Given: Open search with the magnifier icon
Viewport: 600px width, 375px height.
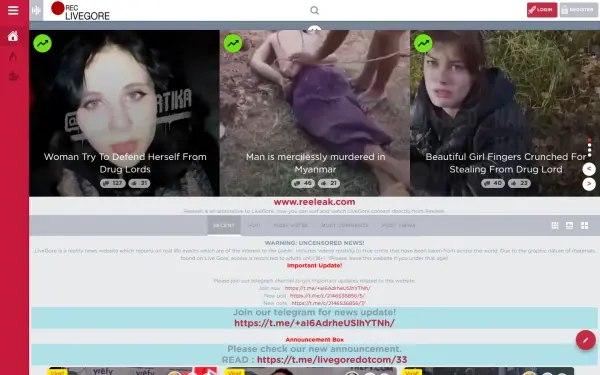Looking at the screenshot, I should pos(315,10).
